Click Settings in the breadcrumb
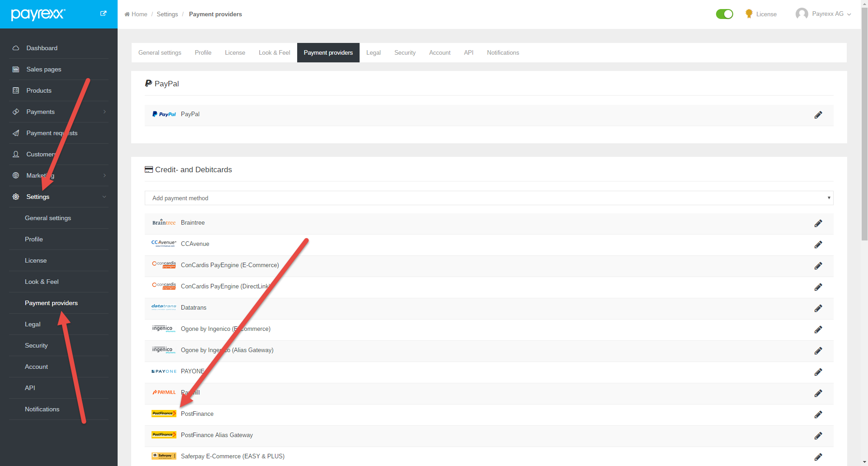This screenshot has width=868, height=466. (x=167, y=14)
